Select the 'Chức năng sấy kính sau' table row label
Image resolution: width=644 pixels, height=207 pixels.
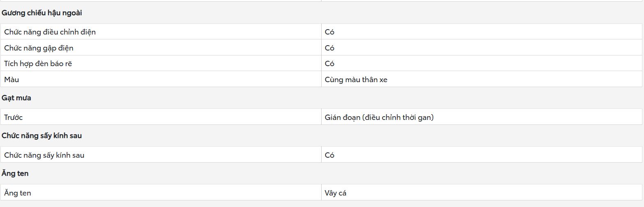pos(44,155)
